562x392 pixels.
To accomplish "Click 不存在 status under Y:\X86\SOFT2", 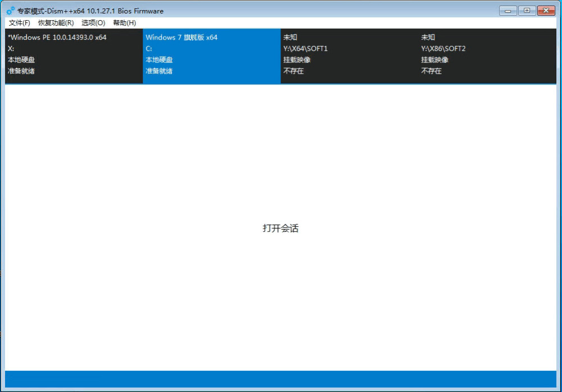I will click(431, 71).
